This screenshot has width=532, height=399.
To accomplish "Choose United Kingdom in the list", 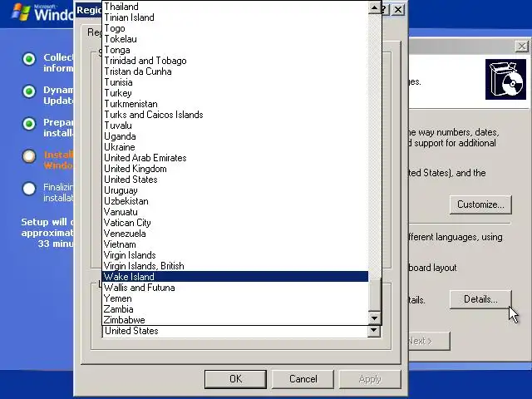I will (x=234, y=169).
